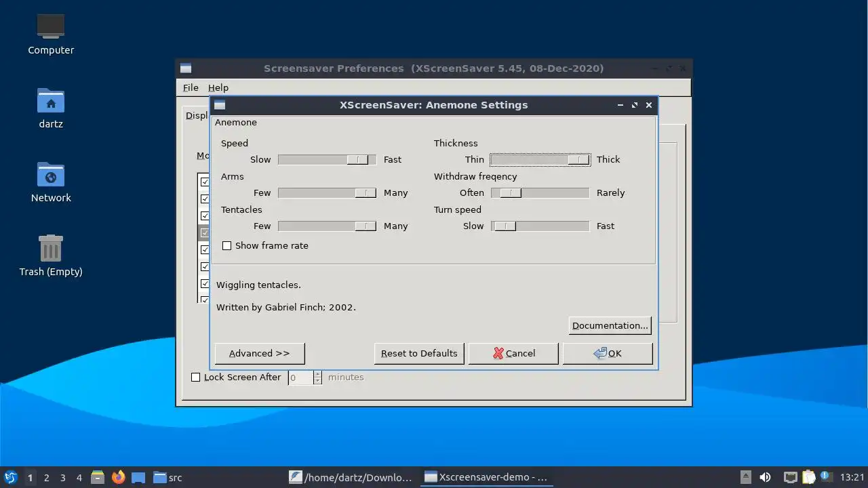Switch to workspace 1
Screen dimensions: 868x488
(30, 477)
